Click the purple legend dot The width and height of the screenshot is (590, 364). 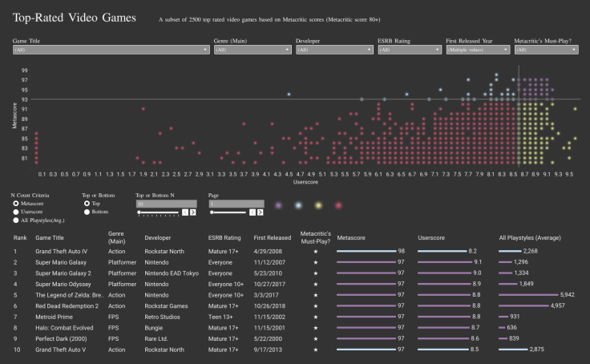(278, 206)
